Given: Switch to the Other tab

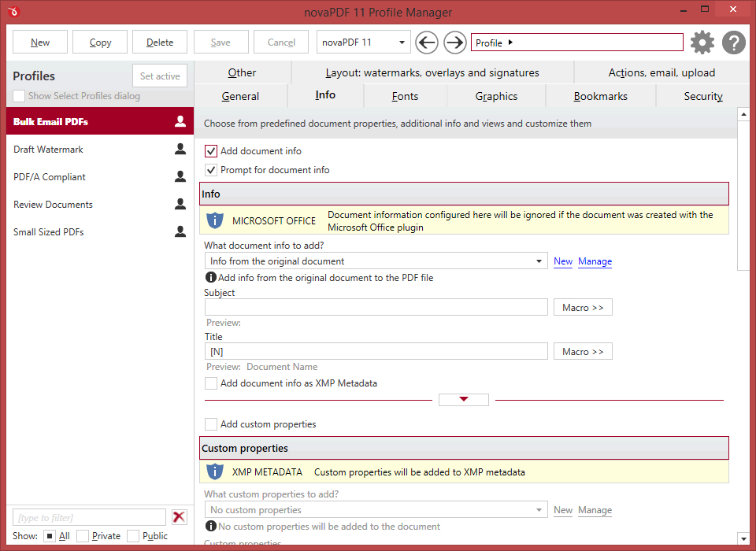Looking at the screenshot, I should coord(242,72).
